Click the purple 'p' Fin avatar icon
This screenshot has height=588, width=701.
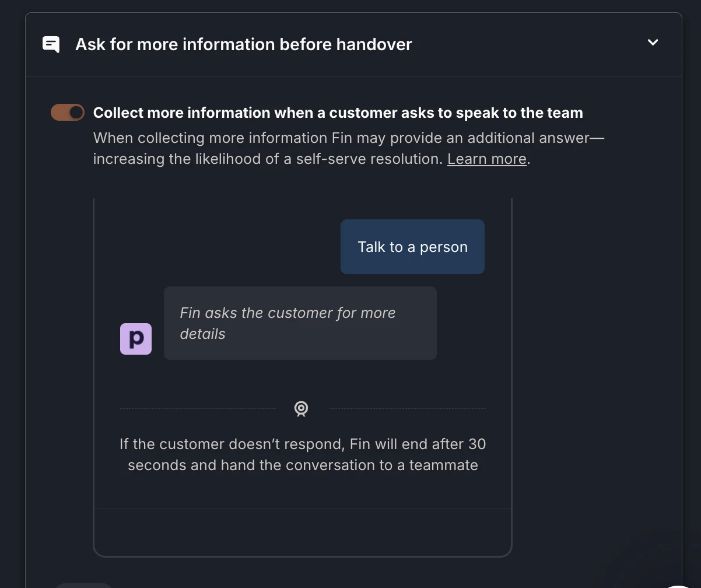[x=136, y=339]
